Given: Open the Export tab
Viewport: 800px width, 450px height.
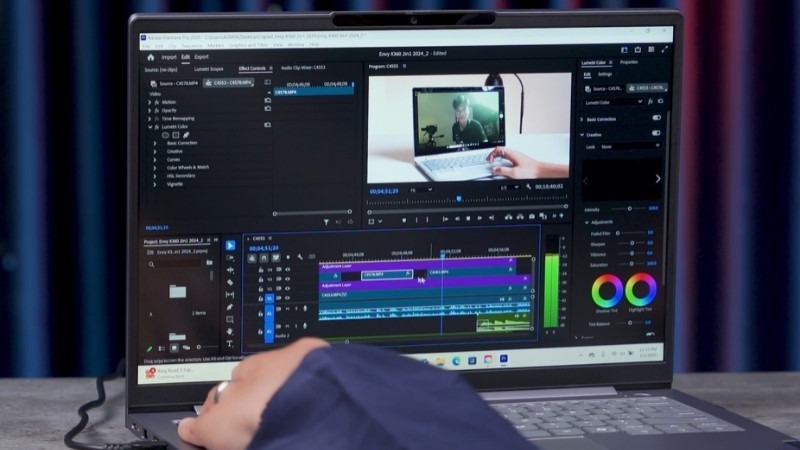Looking at the screenshot, I should [x=202, y=57].
